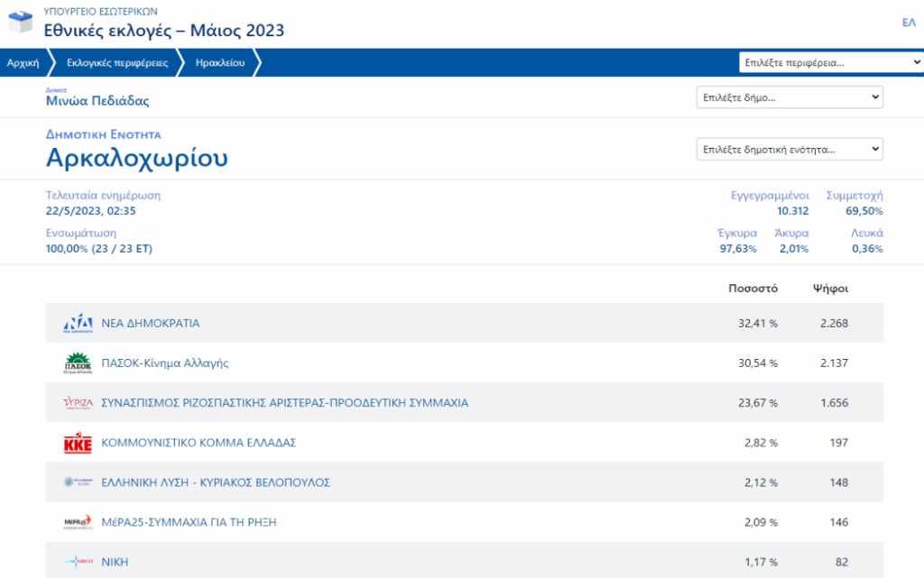The height and width of the screenshot is (578, 924).
Task: Open Εκλογικές περιφέρειες breadcrumb item
Action: [x=117, y=62]
